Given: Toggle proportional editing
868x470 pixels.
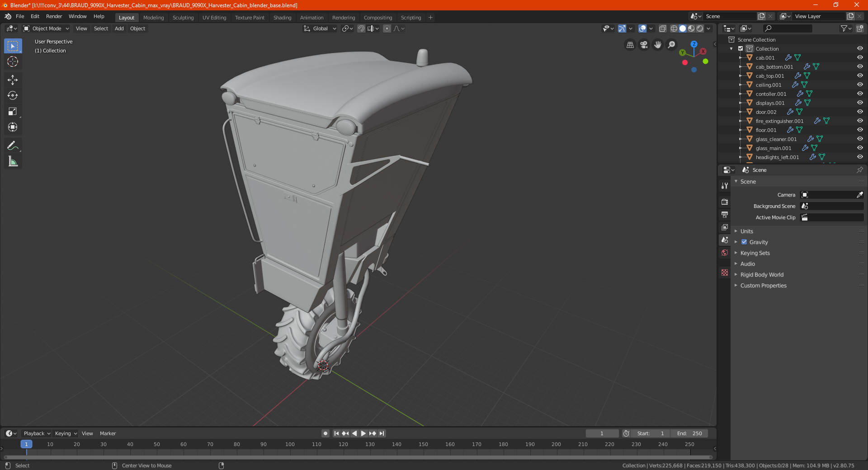Looking at the screenshot, I should pos(387,28).
